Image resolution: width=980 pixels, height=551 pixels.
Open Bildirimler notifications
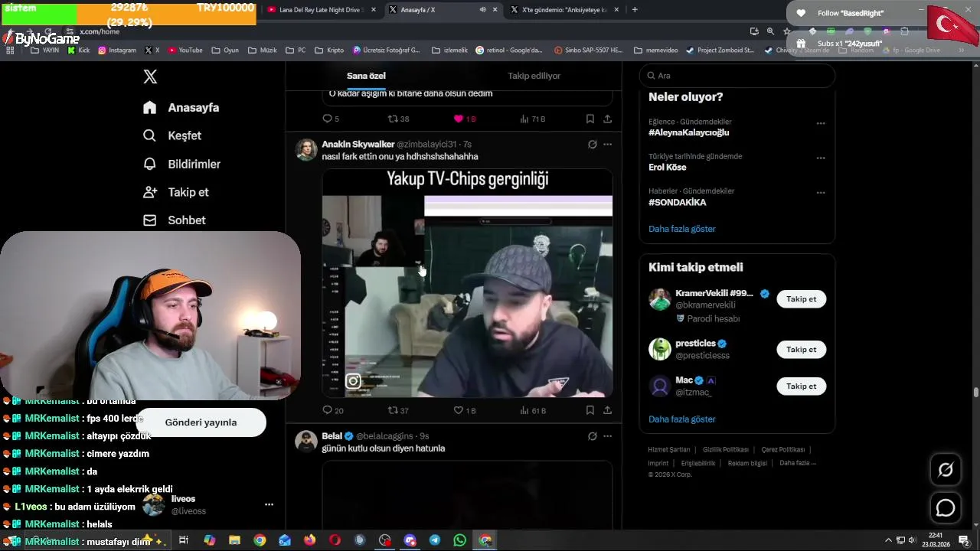(182, 164)
